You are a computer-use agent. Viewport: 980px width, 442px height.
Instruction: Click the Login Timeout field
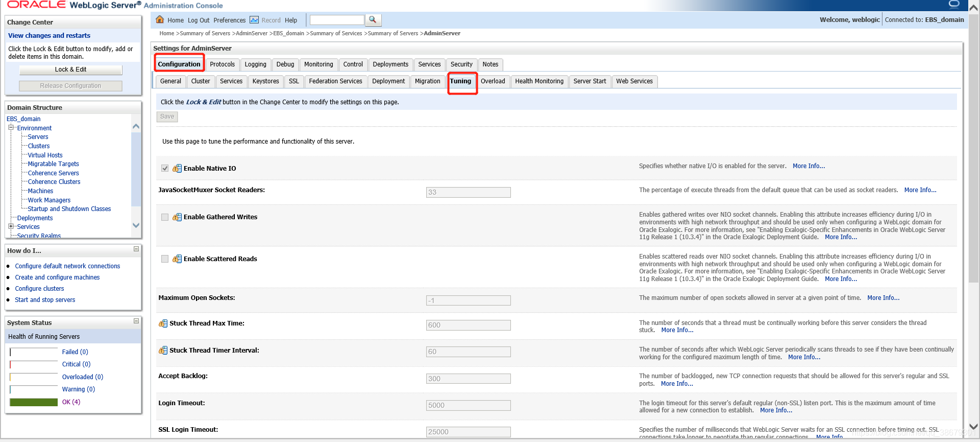click(469, 405)
